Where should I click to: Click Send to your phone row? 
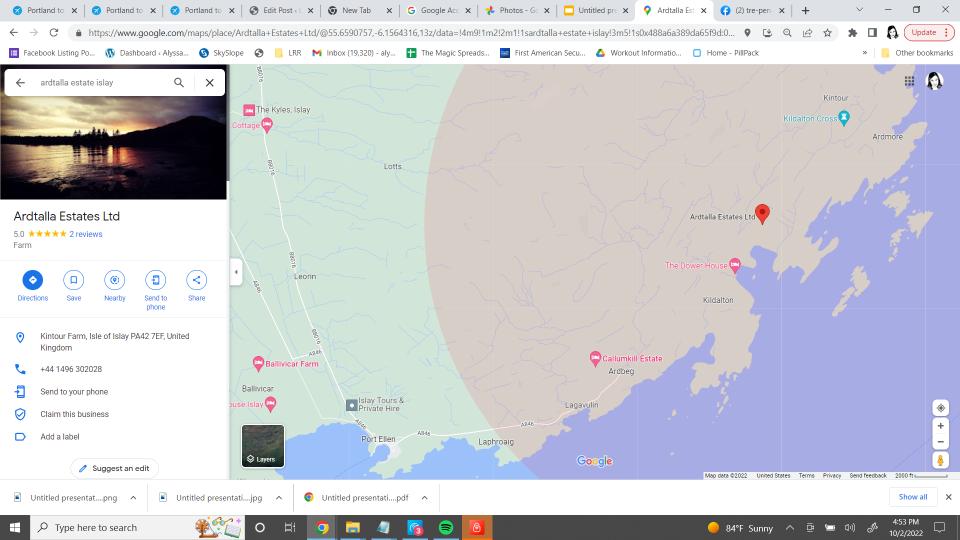coord(114,391)
